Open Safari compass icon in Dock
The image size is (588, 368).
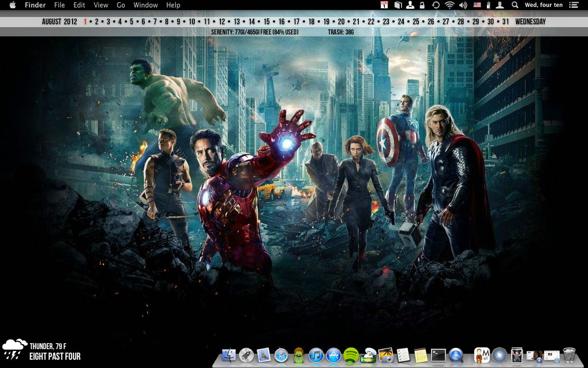pyautogui.click(x=281, y=355)
